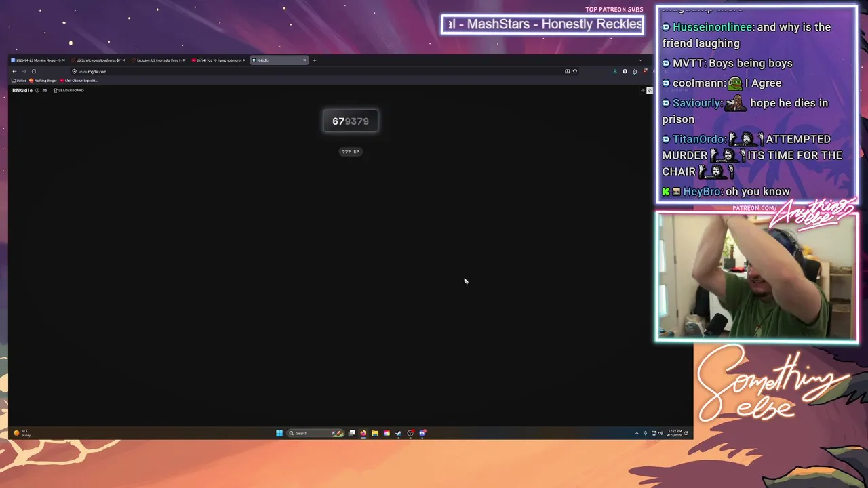Screen dimensions: 868x488
Task: Open the clock showing 12:27 PM
Action: [x=675, y=433]
